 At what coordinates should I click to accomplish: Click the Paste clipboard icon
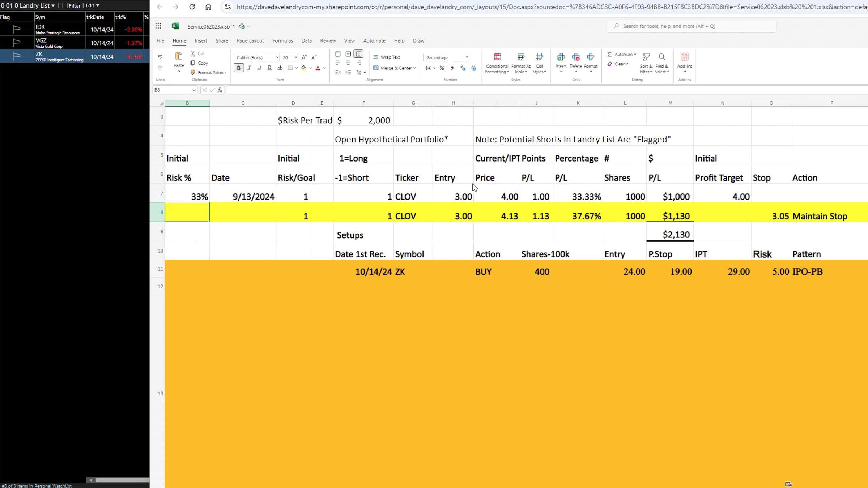(179, 56)
